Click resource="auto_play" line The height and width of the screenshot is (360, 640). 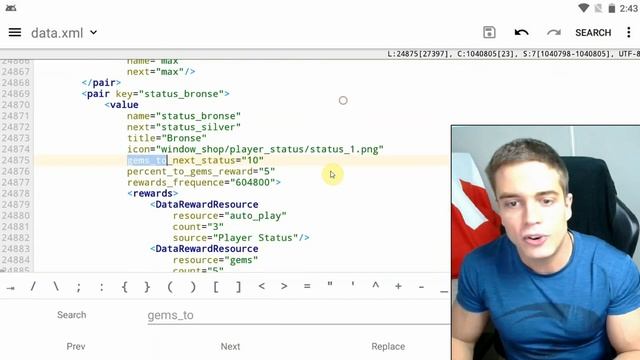[x=229, y=216]
